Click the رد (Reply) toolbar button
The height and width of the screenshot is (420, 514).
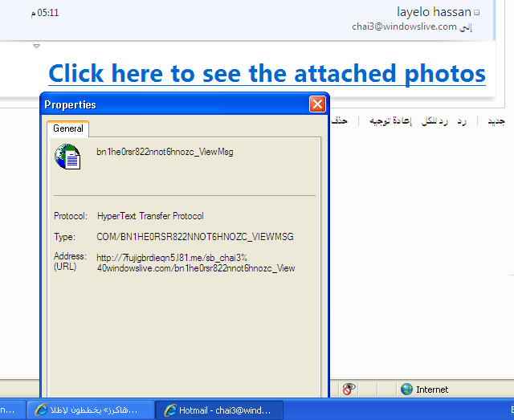(x=462, y=120)
